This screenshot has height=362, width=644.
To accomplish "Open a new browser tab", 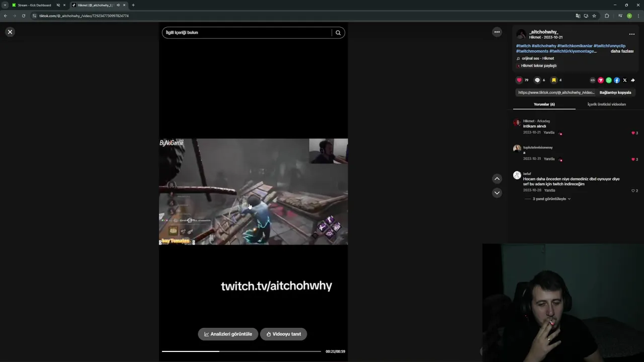I will (133, 5).
